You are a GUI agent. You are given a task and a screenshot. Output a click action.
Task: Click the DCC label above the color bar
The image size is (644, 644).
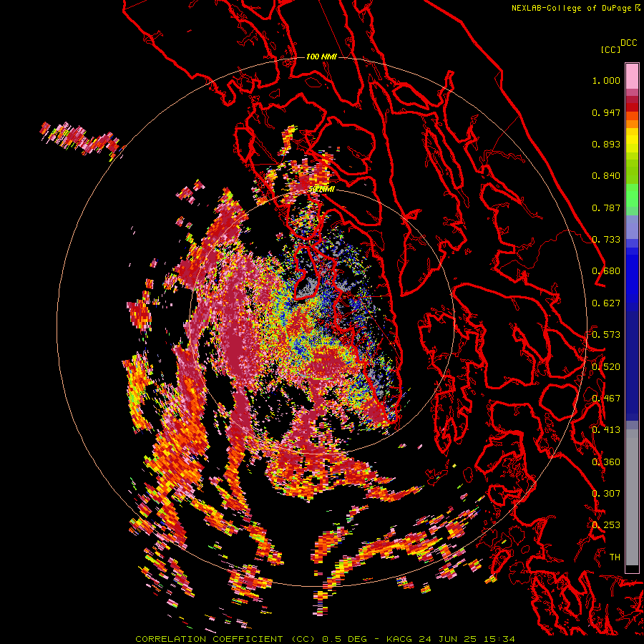[629, 43]
